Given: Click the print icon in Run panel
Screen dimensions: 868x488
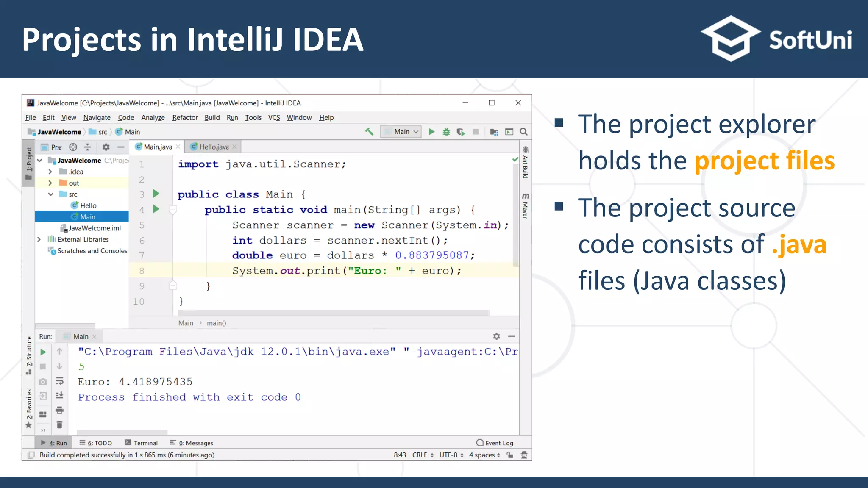Looking at the screenshot, I should [x=59, y=410].
